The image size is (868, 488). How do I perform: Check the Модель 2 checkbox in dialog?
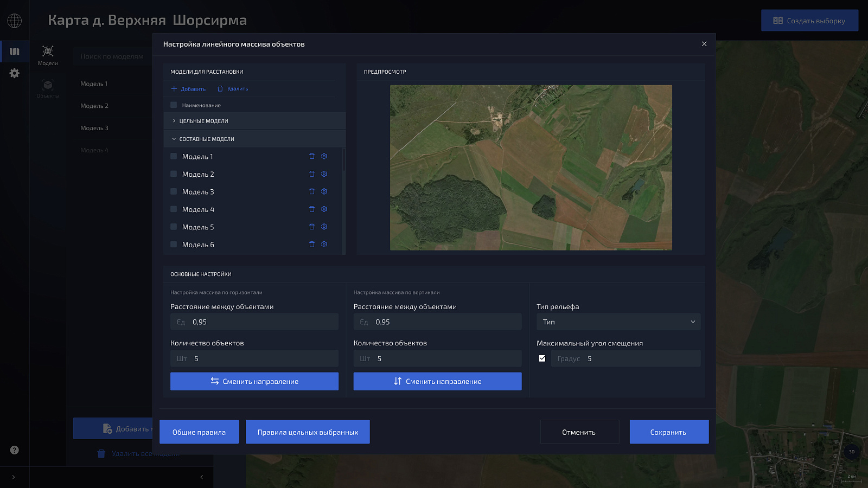coord(174,174)
